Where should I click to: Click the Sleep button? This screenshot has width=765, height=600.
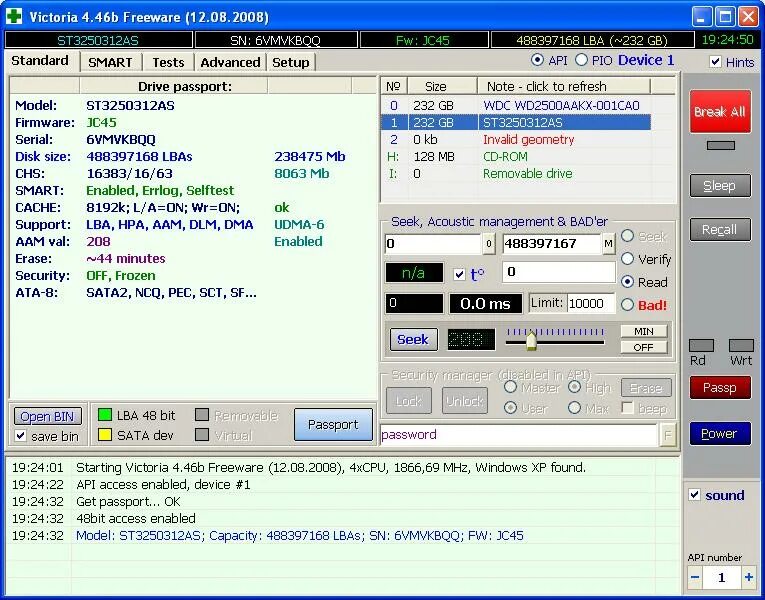pos(720,186)
